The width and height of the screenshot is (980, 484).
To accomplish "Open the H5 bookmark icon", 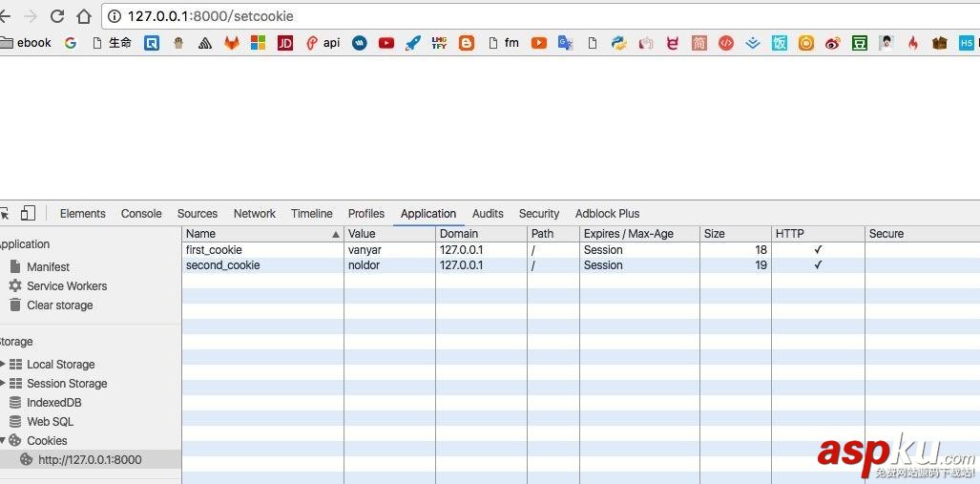I will point(967,43).
